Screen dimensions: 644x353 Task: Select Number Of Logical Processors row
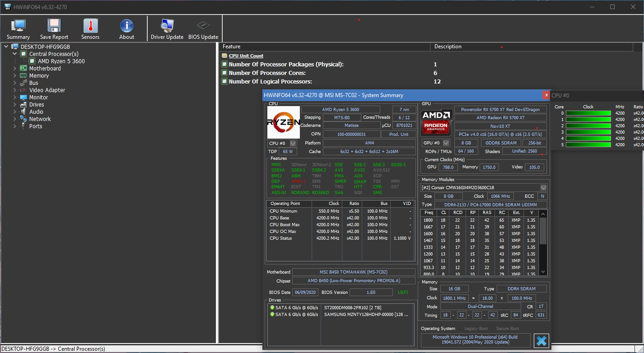pos(270,82)
